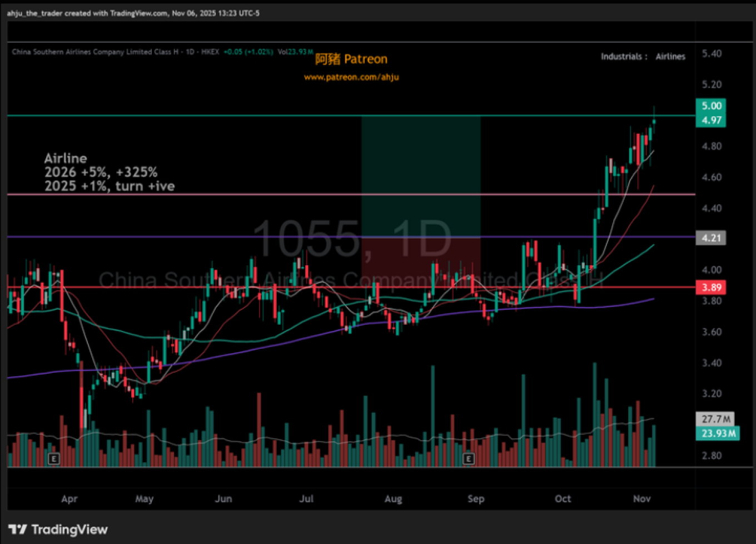Click the earnings E marker before September
Image resolution: width=756 pixels, height=544 pixels.
point(469,459)
